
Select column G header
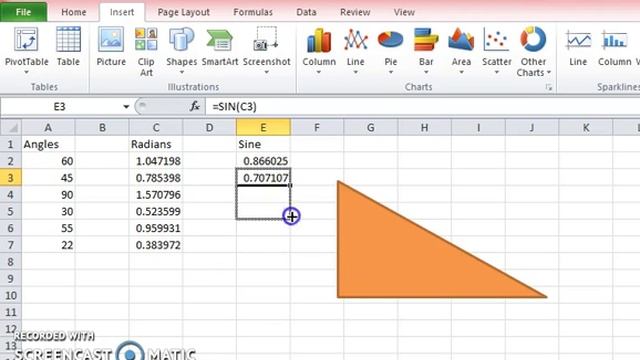(371, 128)
